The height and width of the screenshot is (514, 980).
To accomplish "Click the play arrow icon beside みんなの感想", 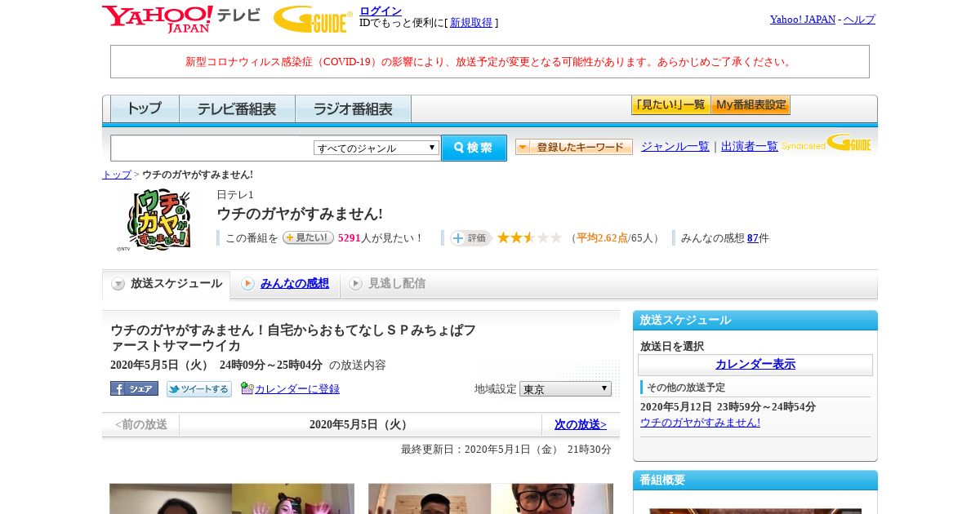I will point(247,284).
